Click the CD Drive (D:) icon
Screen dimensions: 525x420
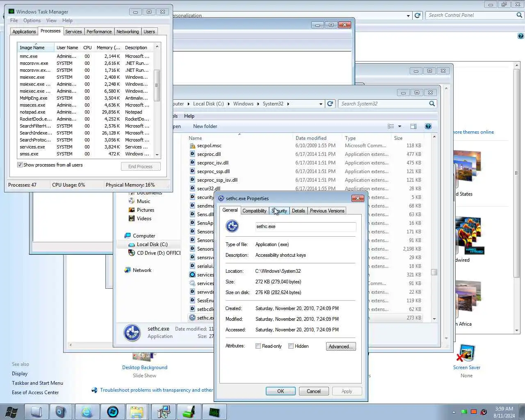[132, 253]
